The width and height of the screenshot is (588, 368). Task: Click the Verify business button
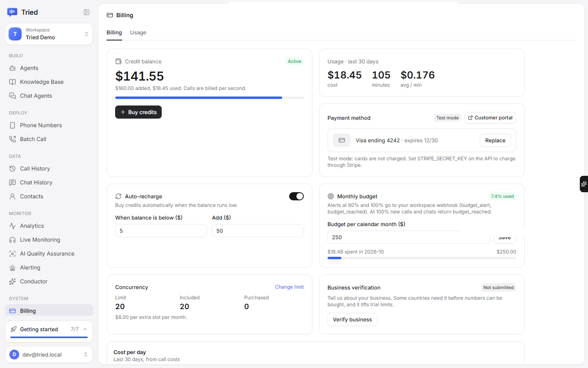pyautogui.click(x=352, y=319)
